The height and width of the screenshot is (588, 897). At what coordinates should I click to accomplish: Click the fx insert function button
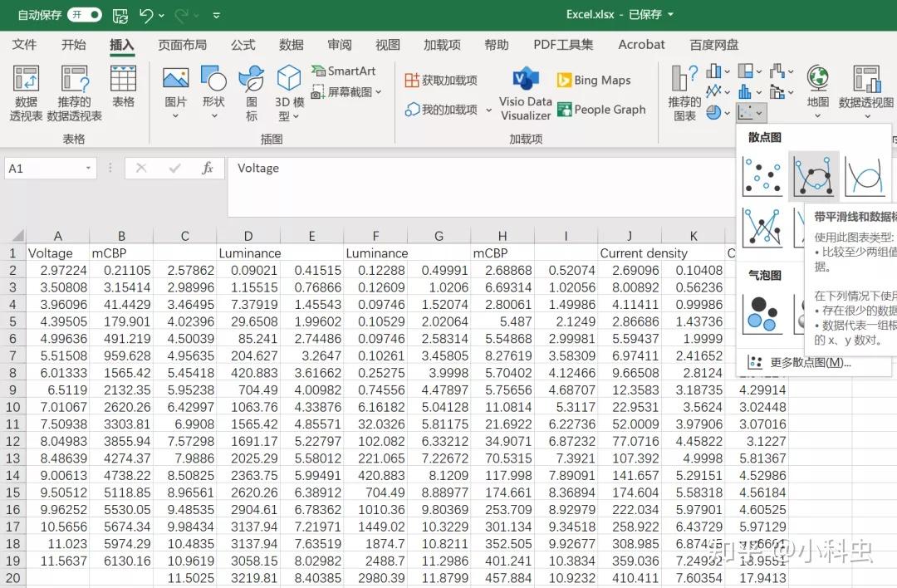(206, 168)
